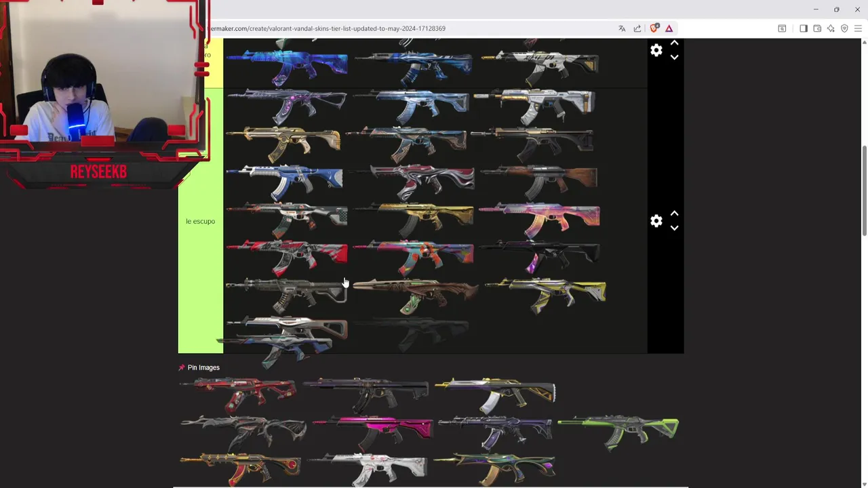Select the all-white unranked Vandal
868x488 pixels.
coord(368,469)
